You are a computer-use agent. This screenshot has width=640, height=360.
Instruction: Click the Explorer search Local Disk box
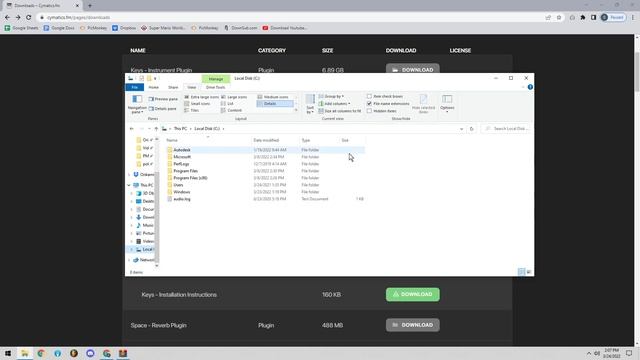(x=506, y=129)
